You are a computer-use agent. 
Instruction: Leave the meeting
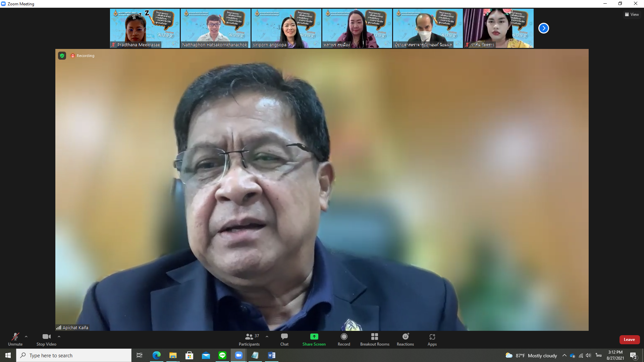[629, 340]
